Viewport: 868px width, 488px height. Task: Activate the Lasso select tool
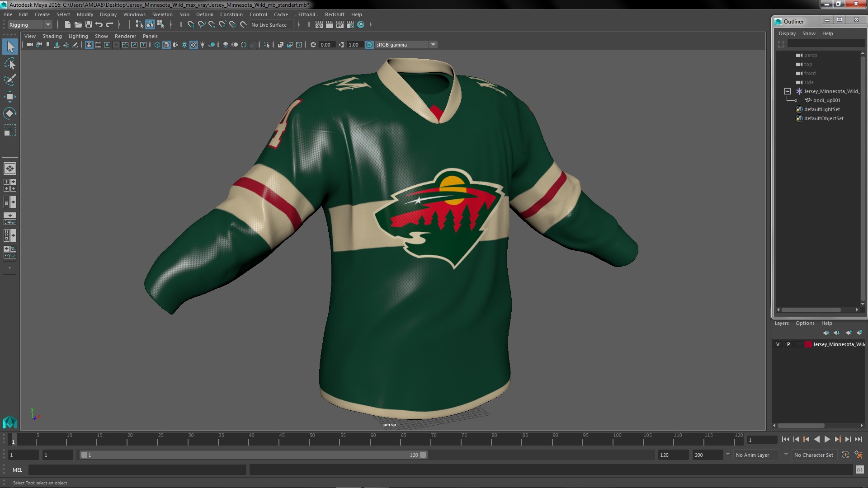point(10,63)
